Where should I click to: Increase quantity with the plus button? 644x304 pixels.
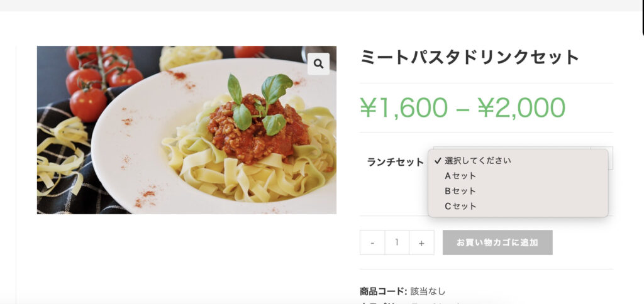(x=421, y=242)
